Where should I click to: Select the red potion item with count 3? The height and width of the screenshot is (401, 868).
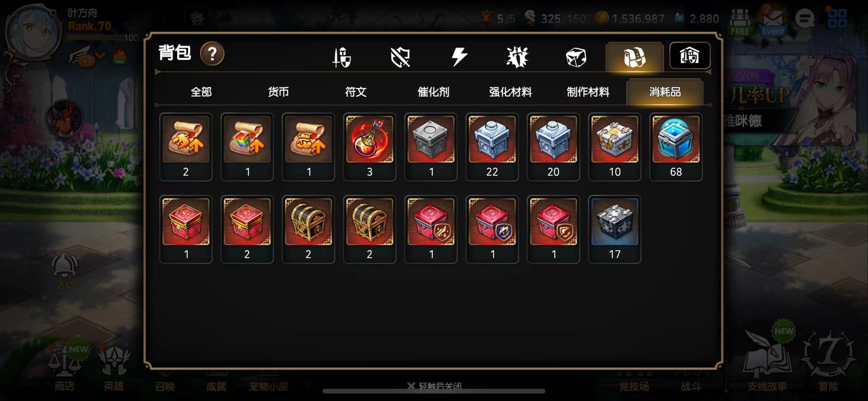click(370, 147)
